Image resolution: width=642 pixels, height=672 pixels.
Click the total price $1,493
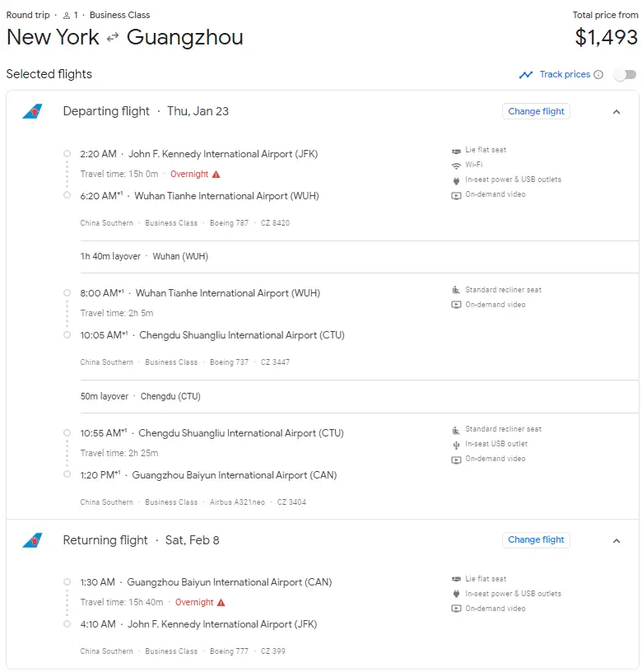(x=606, y=37)
